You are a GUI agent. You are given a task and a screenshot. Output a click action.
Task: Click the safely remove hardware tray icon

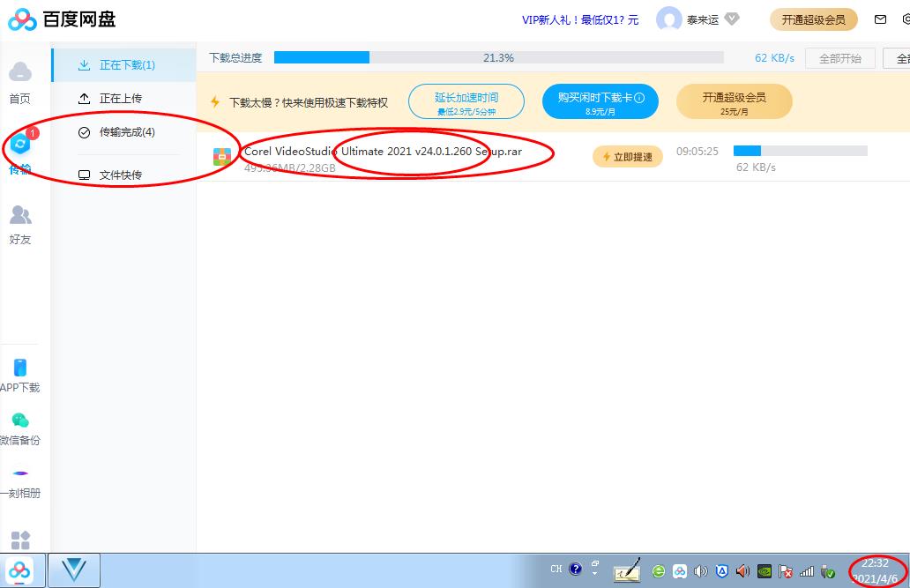tap(828, 572)
